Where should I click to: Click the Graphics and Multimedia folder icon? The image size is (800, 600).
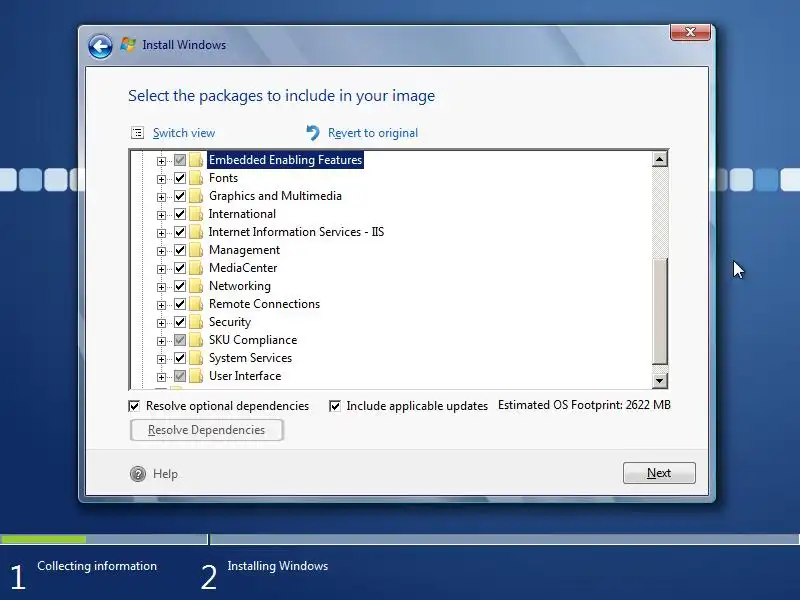pos(196,196)
